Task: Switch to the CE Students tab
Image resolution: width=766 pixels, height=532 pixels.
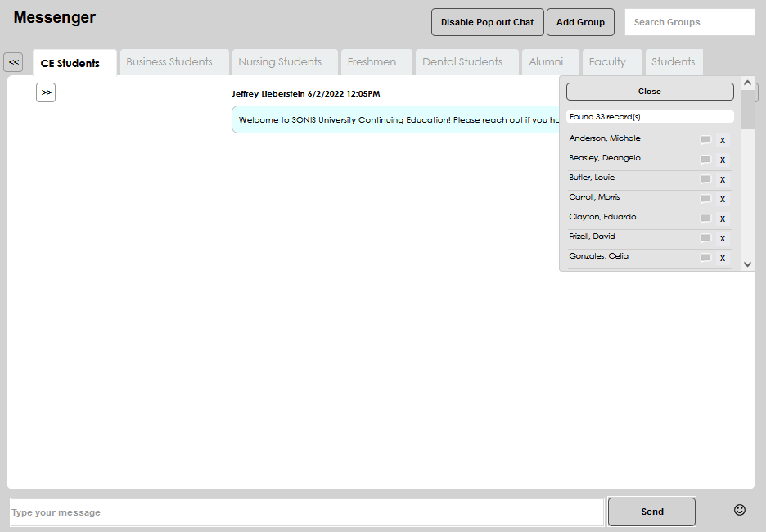Action: [x=74, y=63]
